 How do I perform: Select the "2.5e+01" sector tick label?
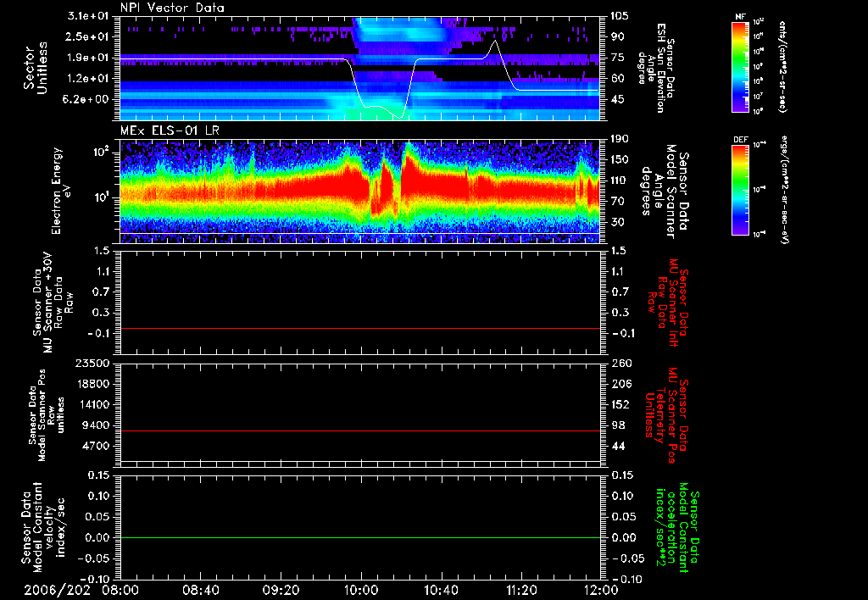(88, 36)
